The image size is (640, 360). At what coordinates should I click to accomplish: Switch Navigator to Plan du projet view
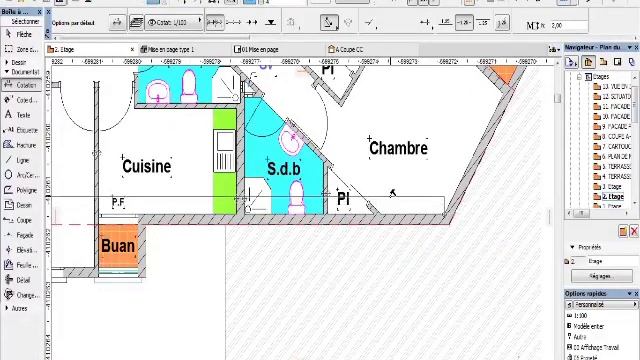click(588, 62)
